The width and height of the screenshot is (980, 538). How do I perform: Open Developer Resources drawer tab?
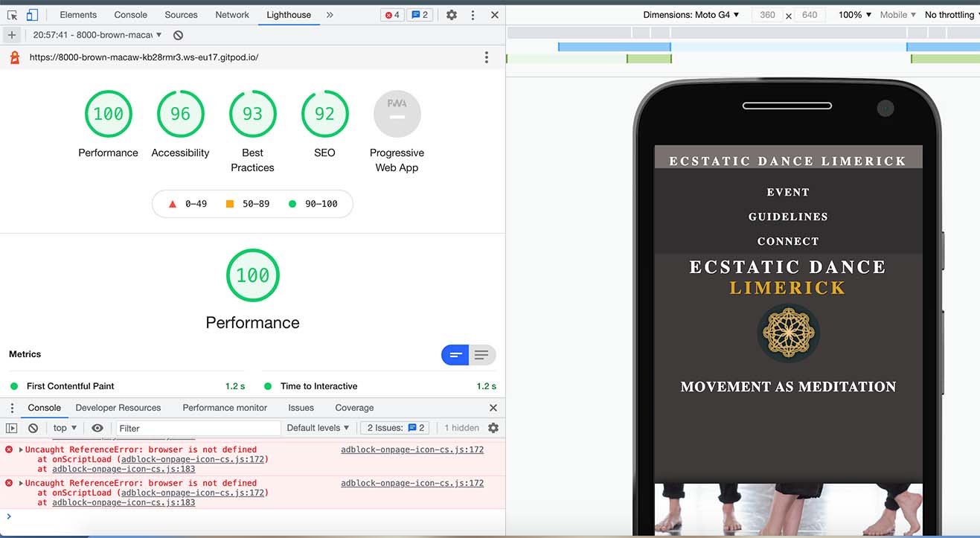pyautogui.click(x=118, y=408)
